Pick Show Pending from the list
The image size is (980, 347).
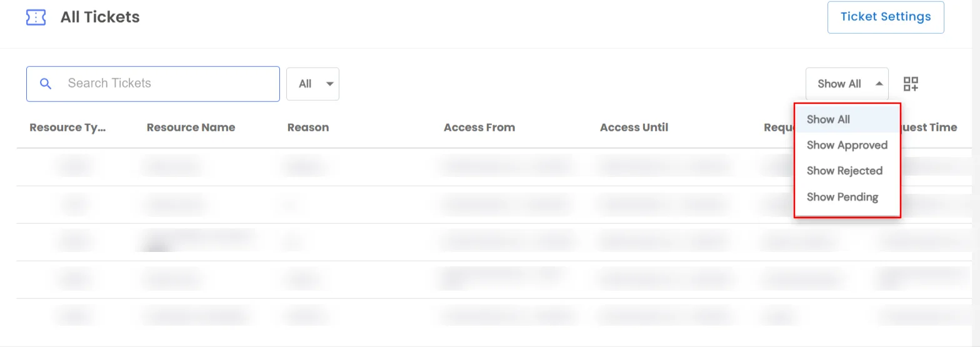point(842,197)
